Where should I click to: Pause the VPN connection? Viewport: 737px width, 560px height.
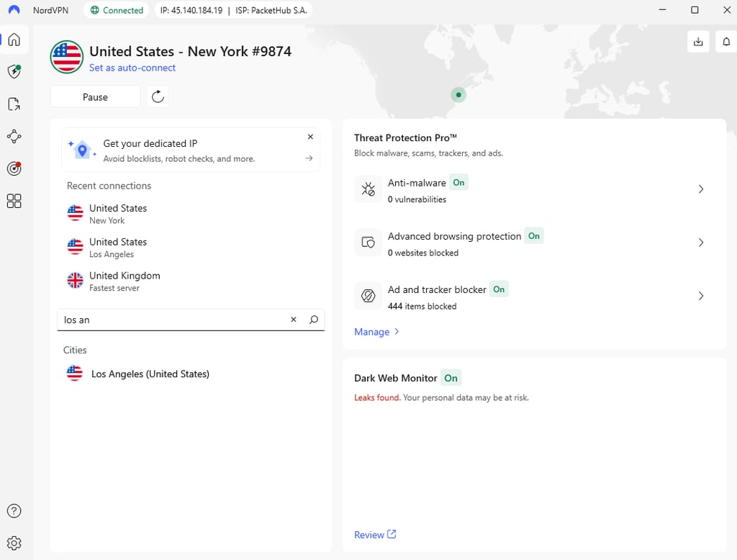coord(96,97)
